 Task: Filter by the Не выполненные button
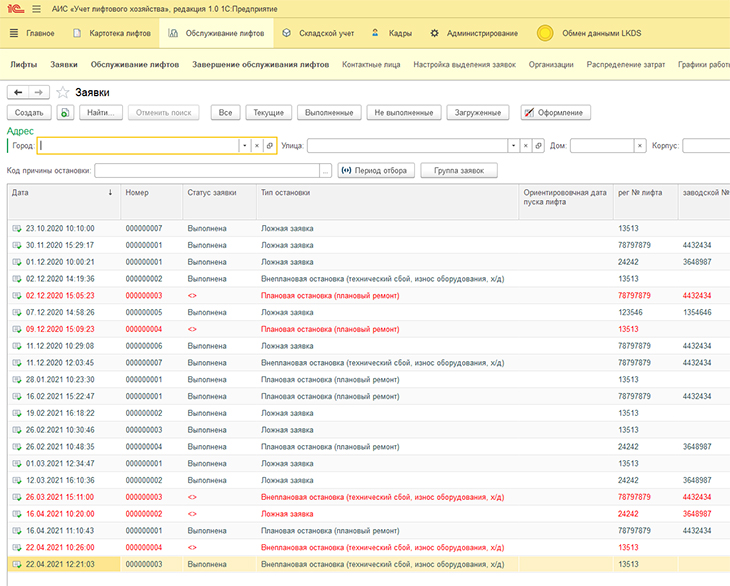[x=404, y=113]
